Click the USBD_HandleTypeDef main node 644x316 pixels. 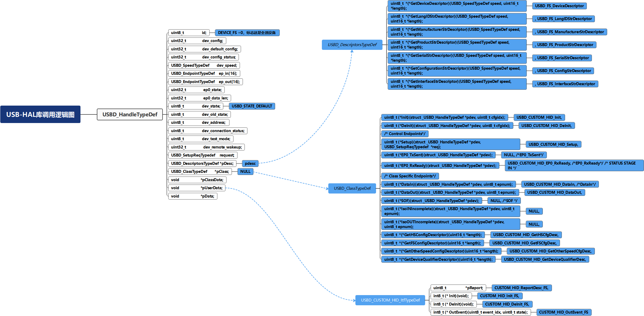pyautogui.click(x=130, y=114)
